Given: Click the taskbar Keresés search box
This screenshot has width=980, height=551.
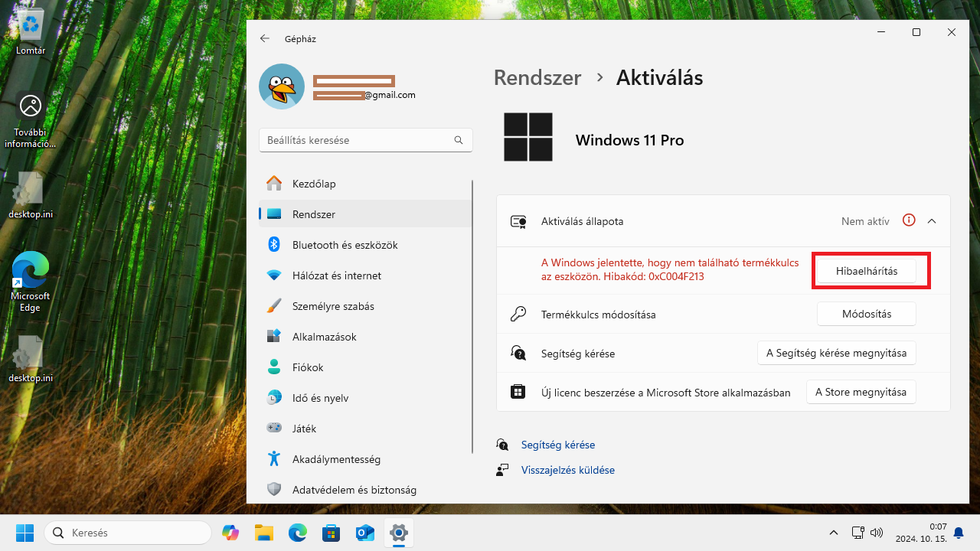Looking at the screenshot, I should (x=128, y=533).
